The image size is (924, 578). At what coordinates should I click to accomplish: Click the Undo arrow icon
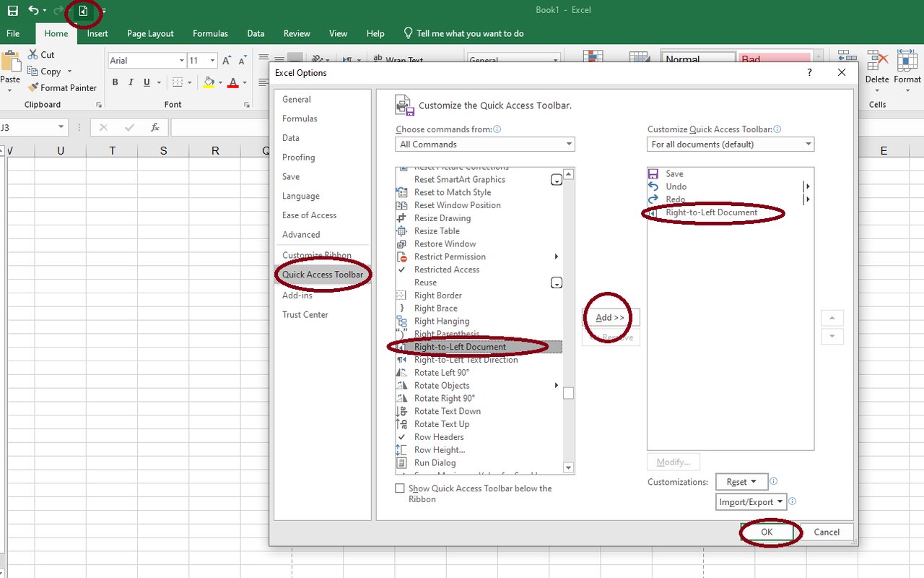click(33, 11)
